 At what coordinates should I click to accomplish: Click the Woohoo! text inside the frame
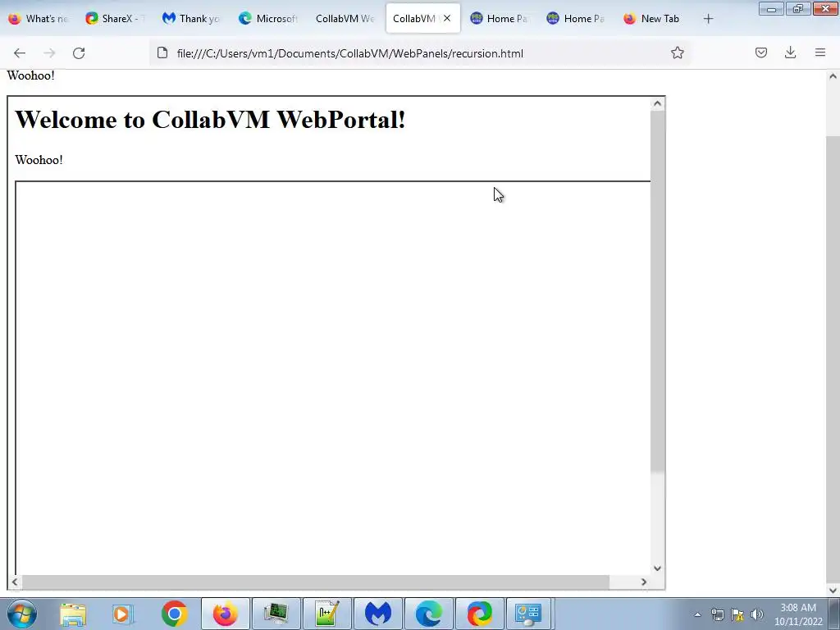[x=39, y=160]
